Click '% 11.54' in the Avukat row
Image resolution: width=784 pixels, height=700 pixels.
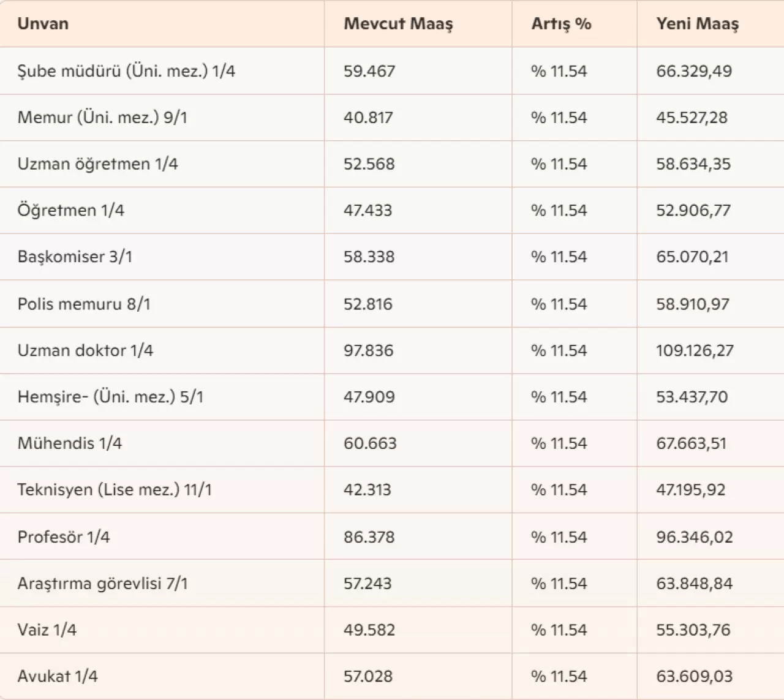click(x=559, y=677)
